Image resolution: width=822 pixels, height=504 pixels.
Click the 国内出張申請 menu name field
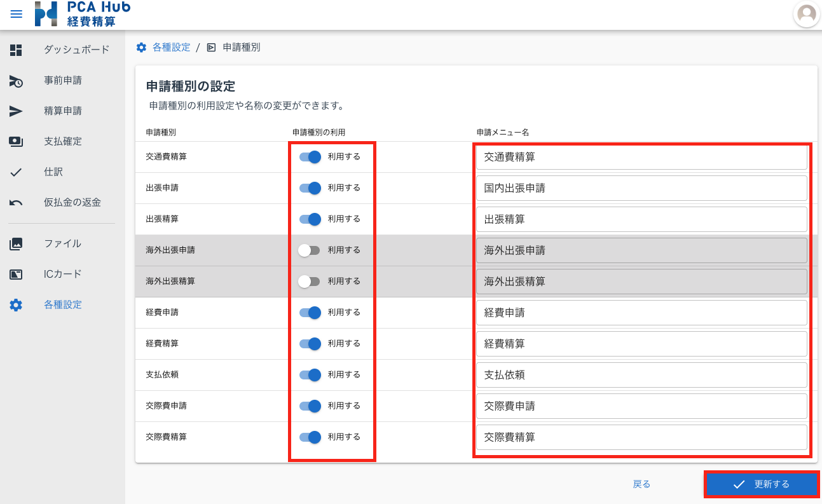coord(641,188)
